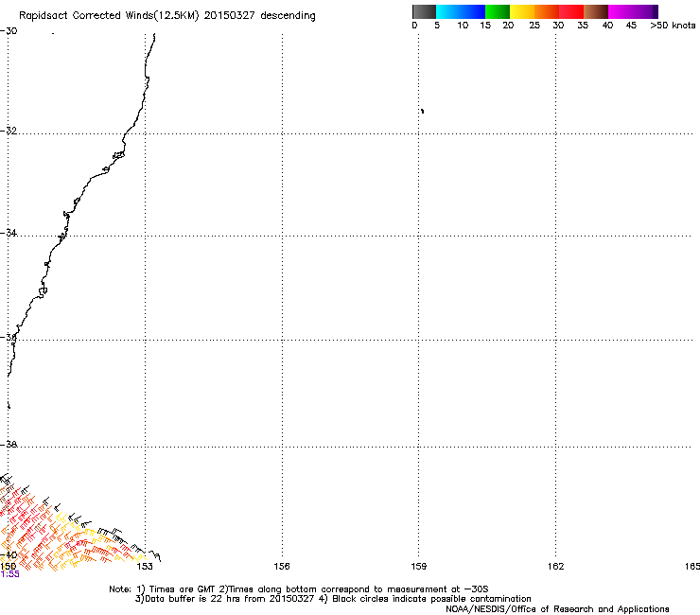Click the orange 25-30 knots color band
Image resolution: width=700 pixels, height=615 pixels.
pos(547,11)
